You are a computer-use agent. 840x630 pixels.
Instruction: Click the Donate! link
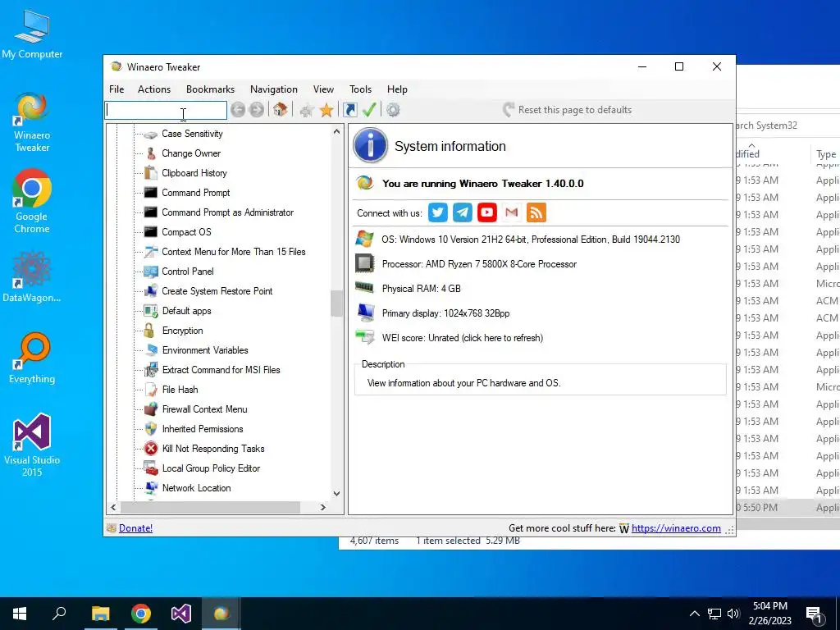tap(135, 528)
